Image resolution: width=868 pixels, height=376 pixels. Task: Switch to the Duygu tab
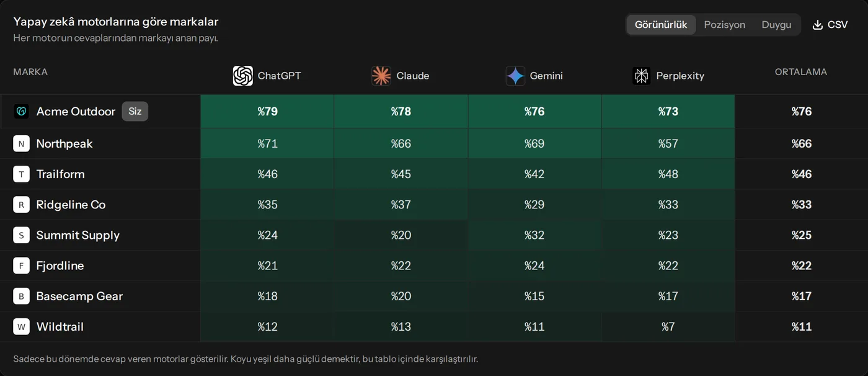776,25
